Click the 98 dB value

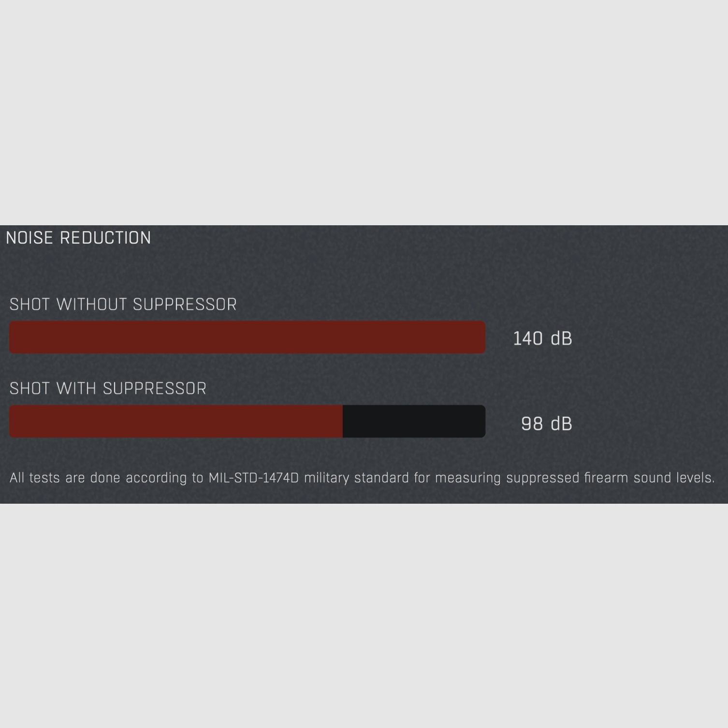point(546,423)
